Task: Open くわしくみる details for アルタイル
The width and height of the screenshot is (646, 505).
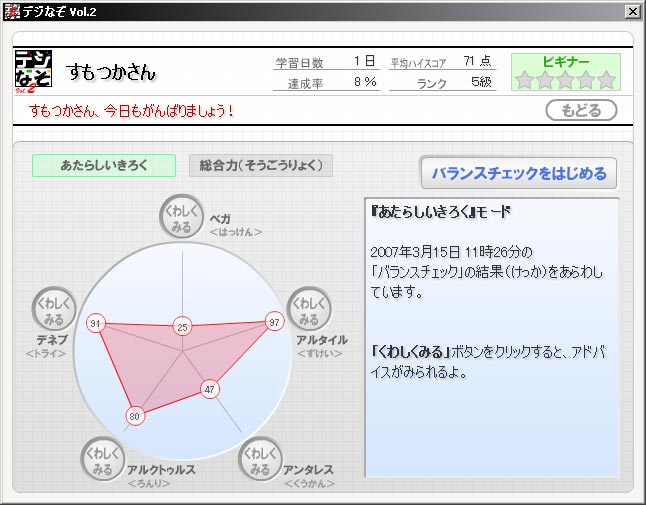Action: (309, 310)
